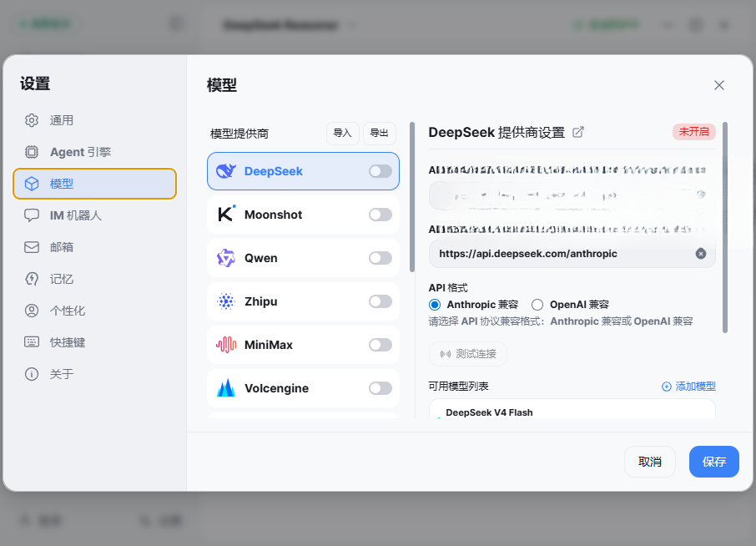Turn on the Volcengine provider

pos(381,388)
